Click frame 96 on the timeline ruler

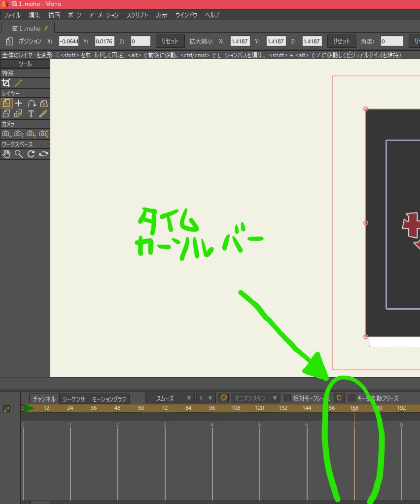212,408
